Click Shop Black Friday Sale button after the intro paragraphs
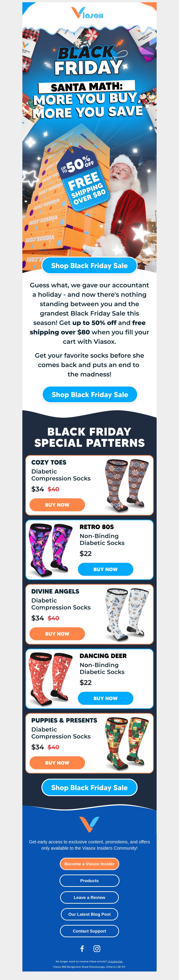179x980 pixels. [90, 395]
